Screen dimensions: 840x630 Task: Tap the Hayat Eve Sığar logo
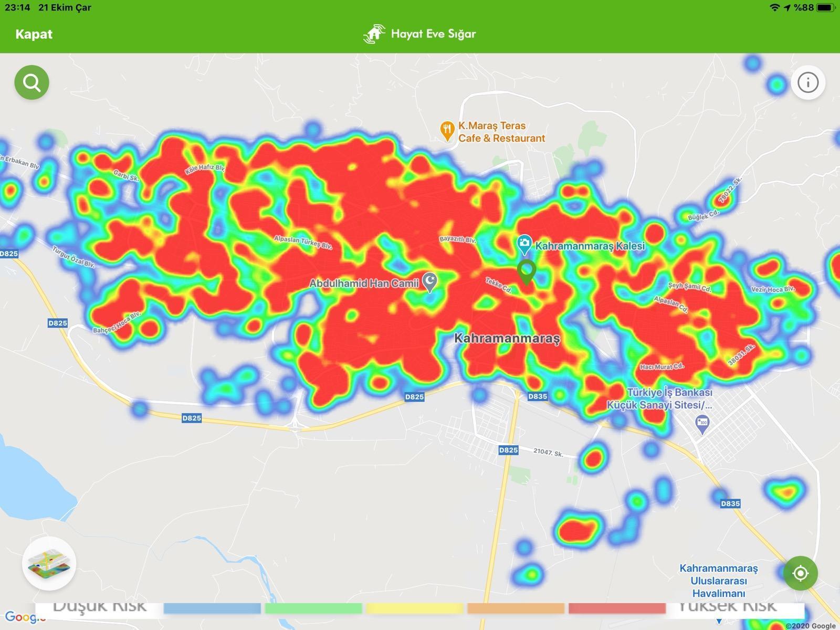click(374, 34)
